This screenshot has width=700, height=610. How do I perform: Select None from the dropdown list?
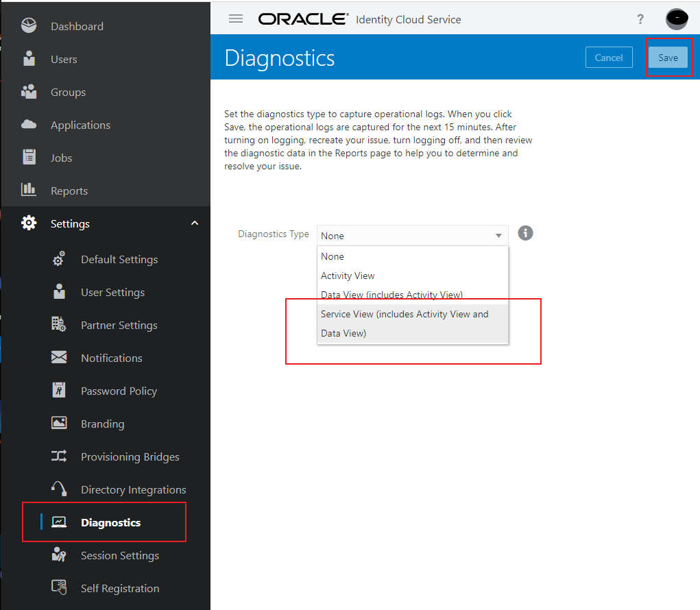(413, 256)
